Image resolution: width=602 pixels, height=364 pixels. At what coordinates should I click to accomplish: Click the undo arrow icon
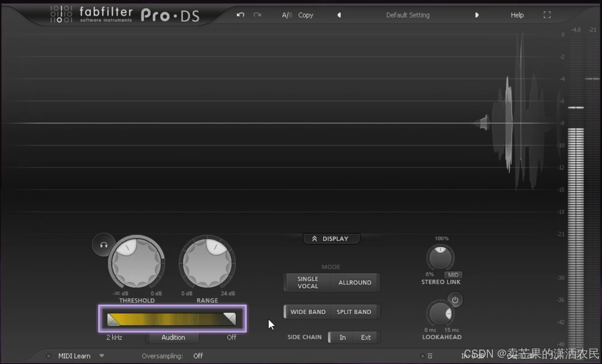[x=241, y=15]
